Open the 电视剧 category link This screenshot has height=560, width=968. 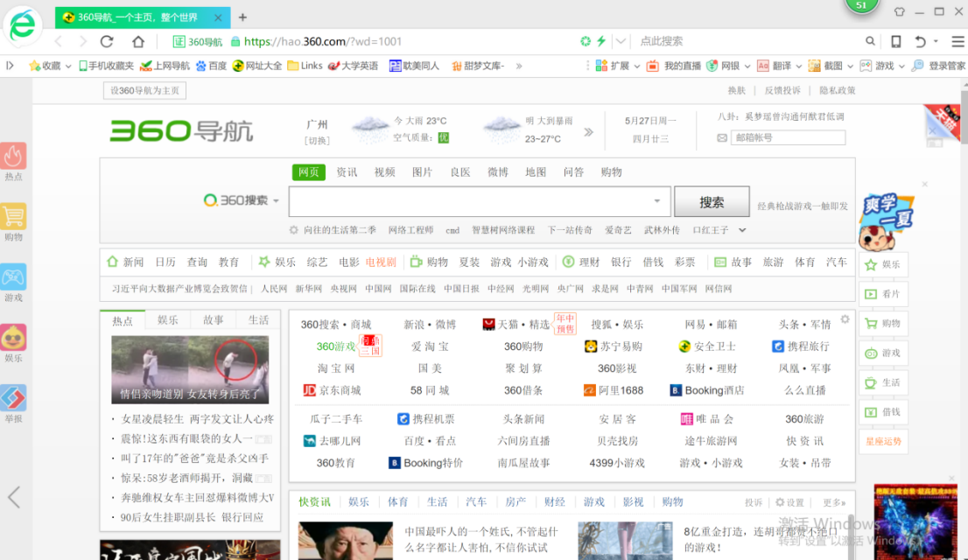coord(380,262)
